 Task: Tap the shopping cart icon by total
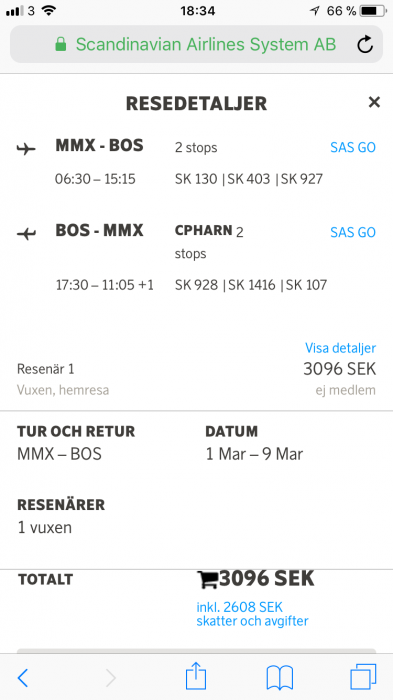[x=207, y=579]
